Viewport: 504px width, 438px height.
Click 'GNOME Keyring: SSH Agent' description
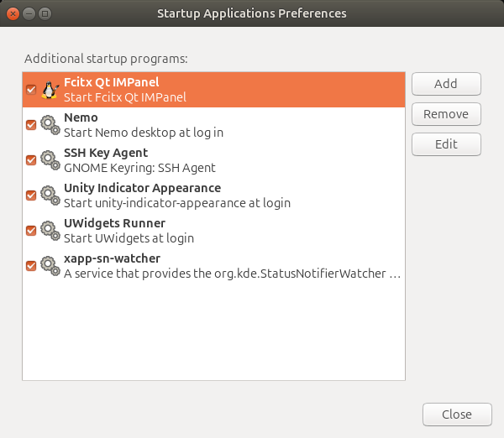click(139, 168)
